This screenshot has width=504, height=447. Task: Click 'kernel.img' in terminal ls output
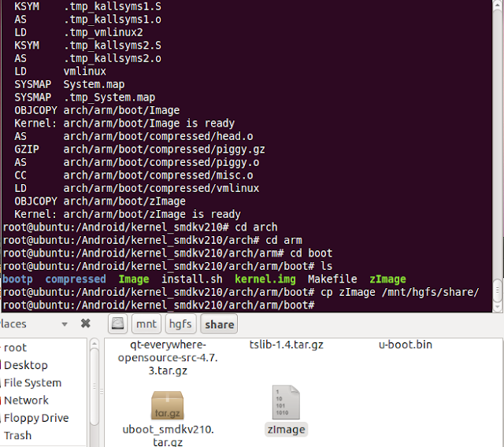coord(265,279)
